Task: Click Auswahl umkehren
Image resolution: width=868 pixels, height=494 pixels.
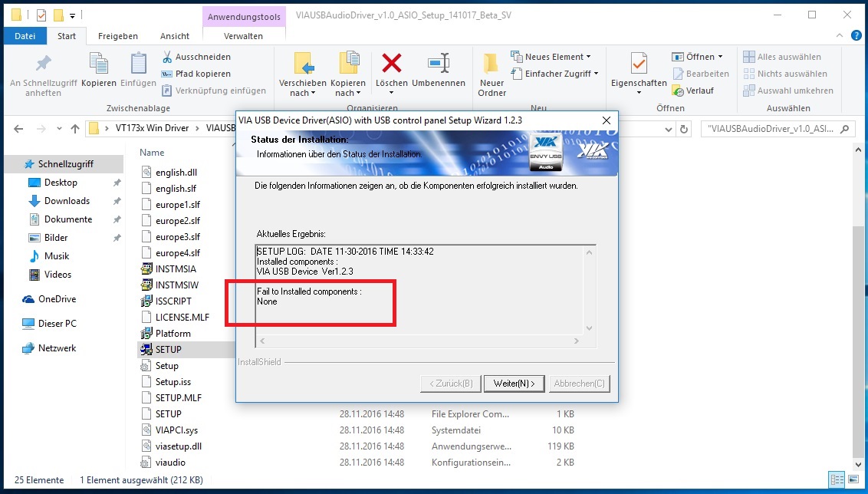Action: click(788, 91)
